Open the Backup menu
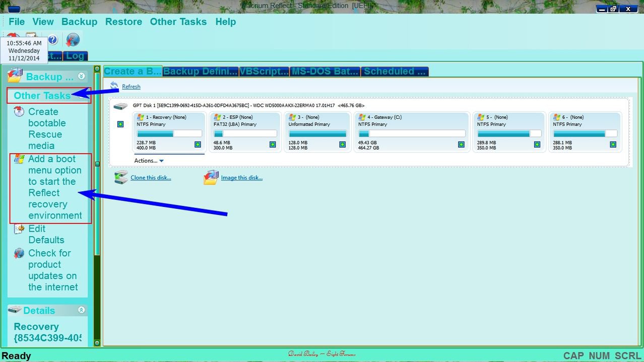The image size is (644, 362). click(80, 22)
